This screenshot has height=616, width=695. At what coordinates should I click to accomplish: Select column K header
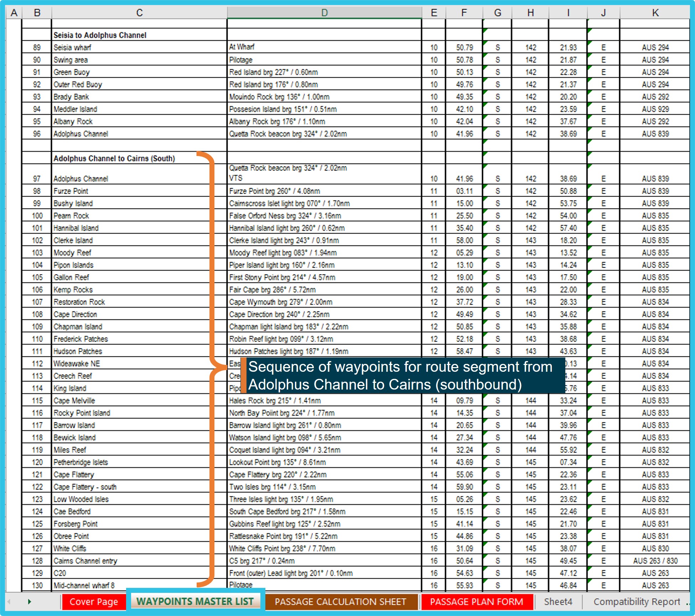point(655,13)
